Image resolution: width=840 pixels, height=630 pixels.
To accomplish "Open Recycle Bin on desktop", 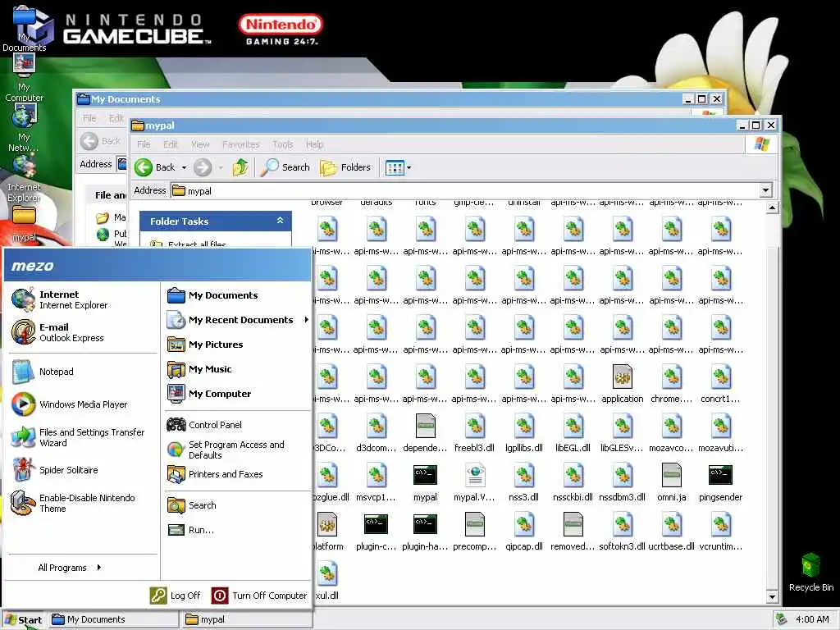I will tap(811, 572).
